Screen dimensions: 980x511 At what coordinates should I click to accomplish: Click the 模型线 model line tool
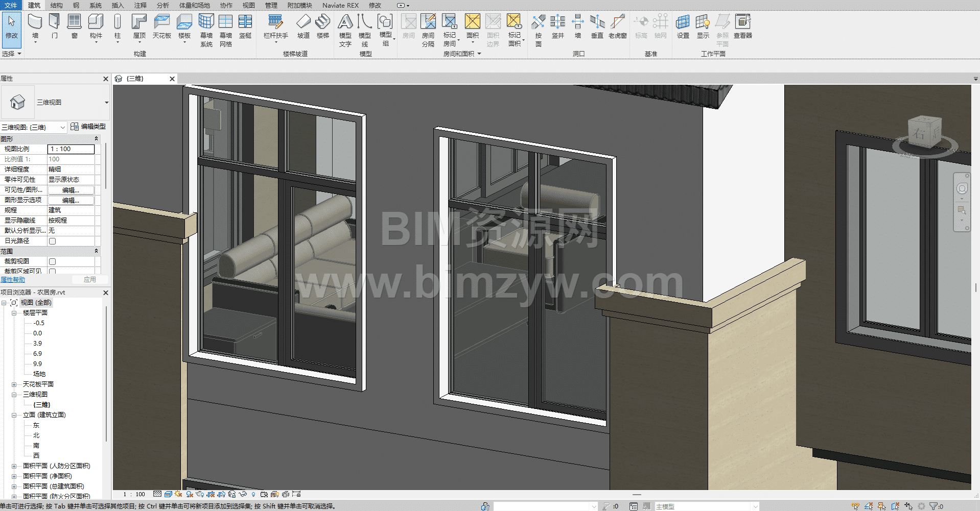click(365, 30)
